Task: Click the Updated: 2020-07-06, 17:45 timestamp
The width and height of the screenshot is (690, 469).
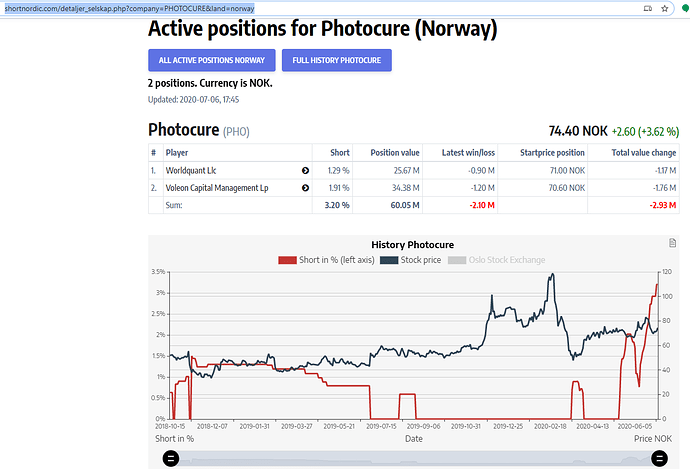Action: [193, 99]
